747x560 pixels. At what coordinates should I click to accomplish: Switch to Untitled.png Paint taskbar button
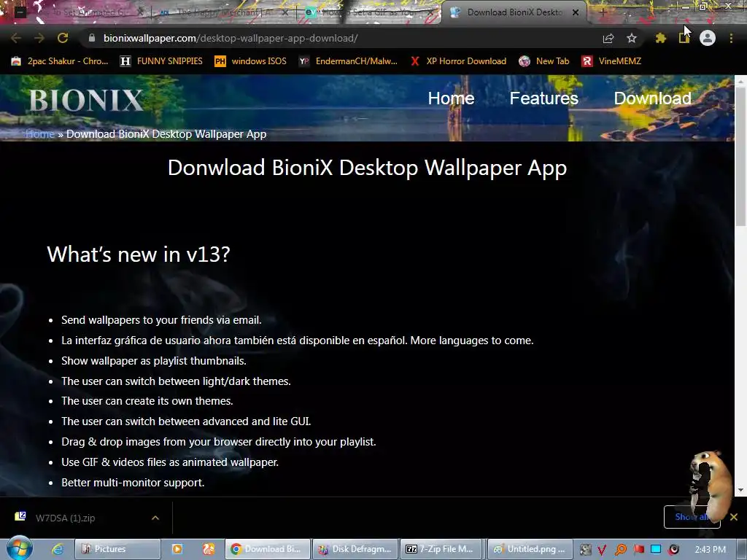pyautogui.click(x=530, y=549)
